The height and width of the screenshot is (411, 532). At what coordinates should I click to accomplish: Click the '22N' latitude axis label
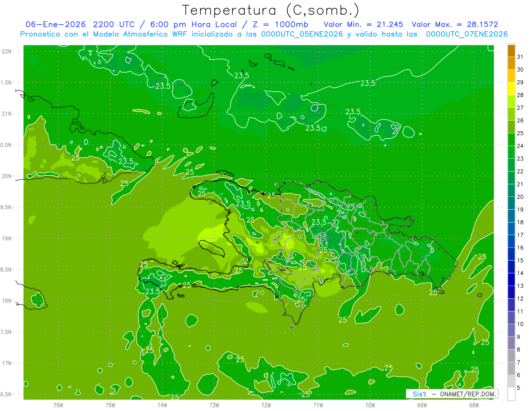point(7,51)
